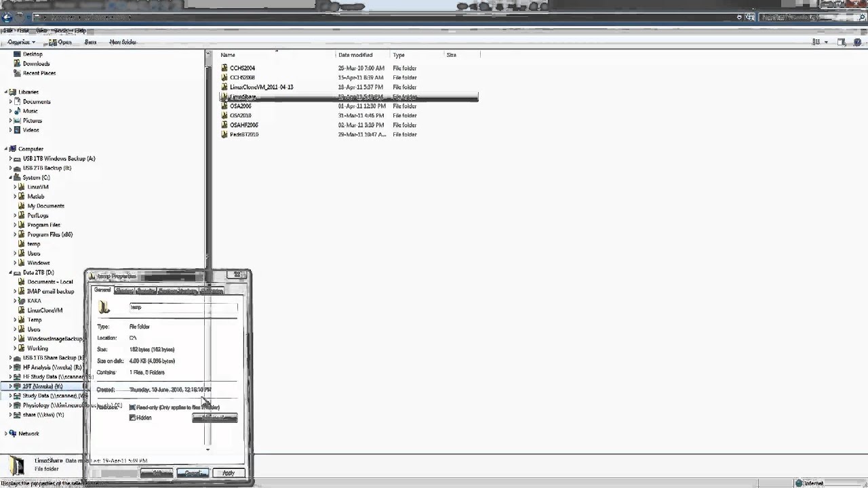Image resolution: width=868 pixels, height=488 pixels.
Task: Click the CCHS2004 folder icon
Action: point(224,68)
